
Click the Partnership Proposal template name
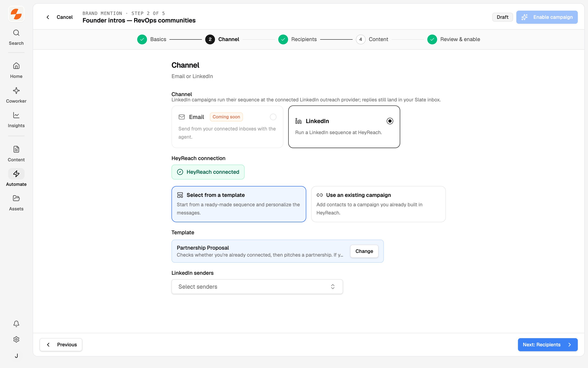[x=203, y=248]
